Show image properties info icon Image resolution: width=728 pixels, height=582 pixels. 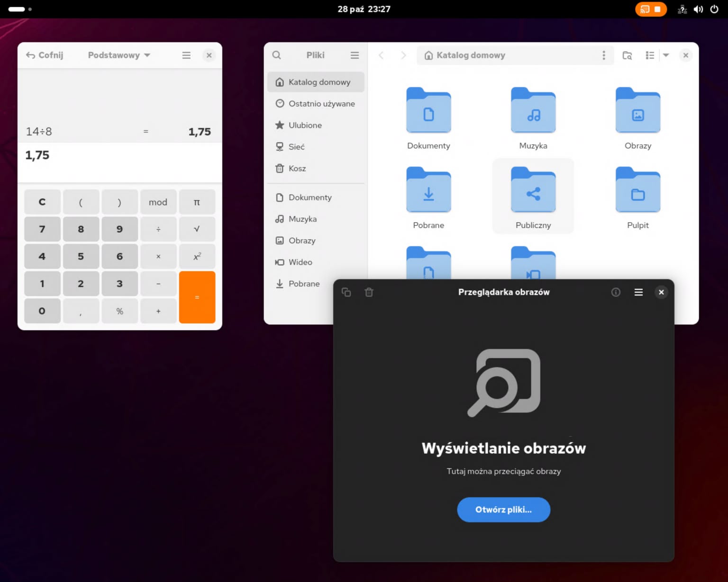coord(616,292)
